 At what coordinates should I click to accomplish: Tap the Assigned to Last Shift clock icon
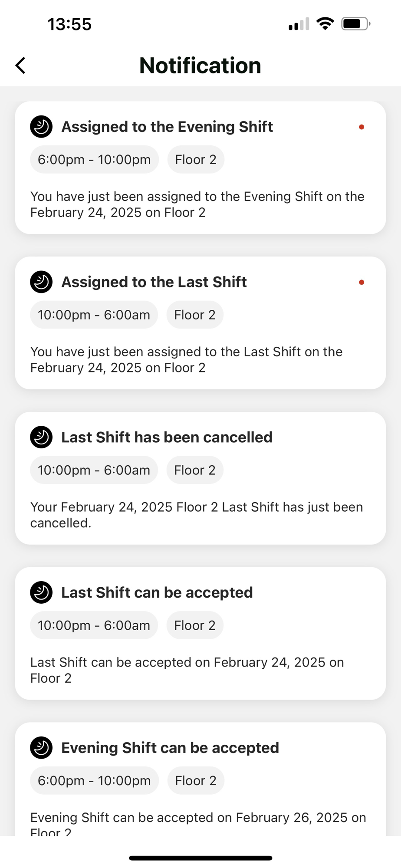coord(41,282)
